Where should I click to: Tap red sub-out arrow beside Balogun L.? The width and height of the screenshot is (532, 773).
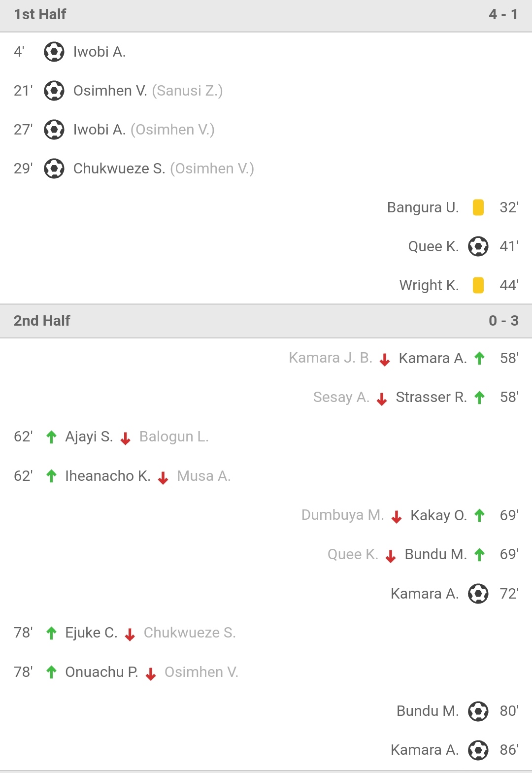click(x=126, y=438)
